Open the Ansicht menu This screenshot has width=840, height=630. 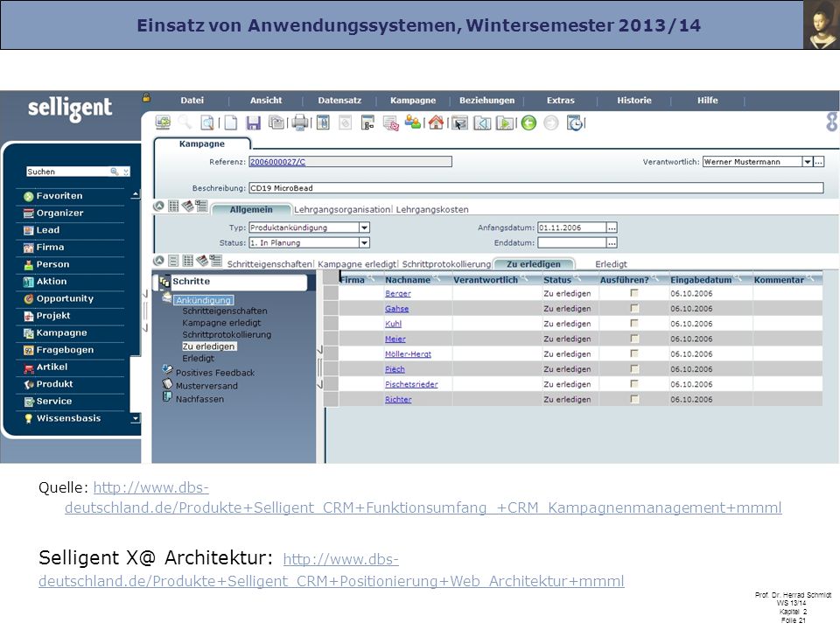pos(266,100)
